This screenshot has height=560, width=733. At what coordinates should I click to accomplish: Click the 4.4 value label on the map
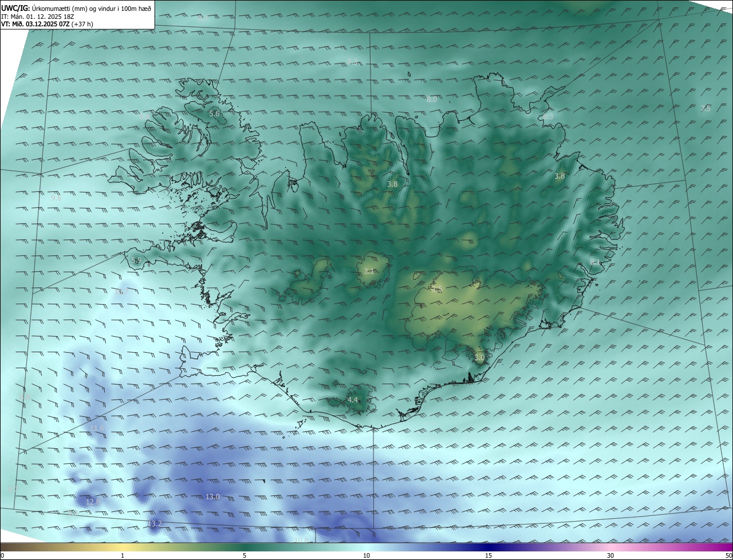(353, 400)
